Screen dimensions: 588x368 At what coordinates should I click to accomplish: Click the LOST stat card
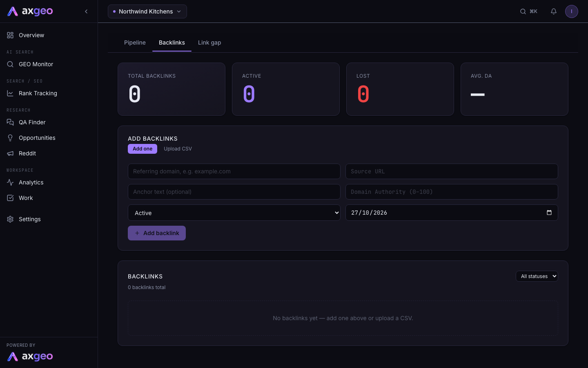coord(400,89)
